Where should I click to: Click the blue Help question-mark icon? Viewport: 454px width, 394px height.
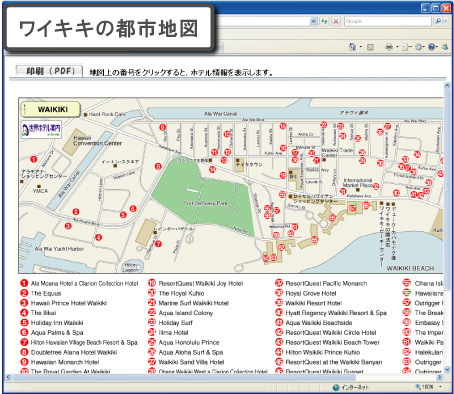tap(431, 47)
